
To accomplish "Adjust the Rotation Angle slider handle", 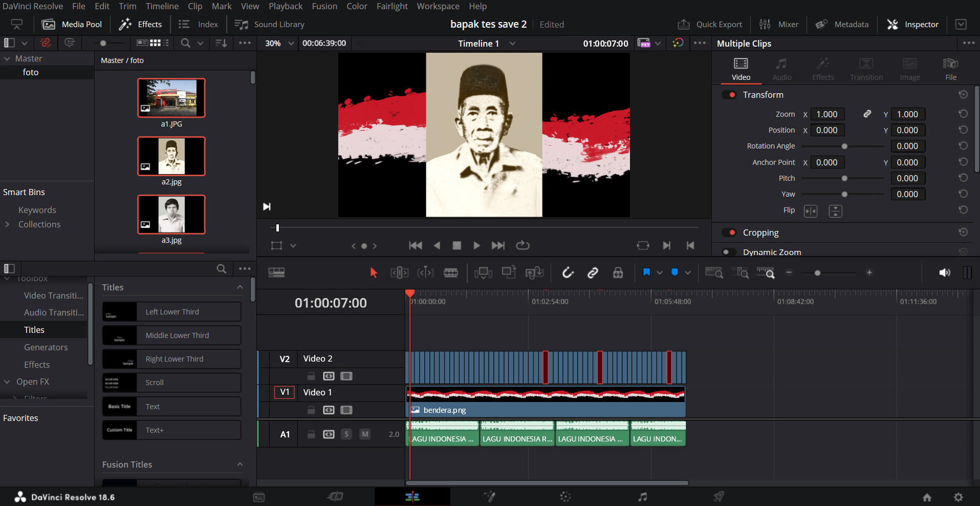I will (844, 146).
